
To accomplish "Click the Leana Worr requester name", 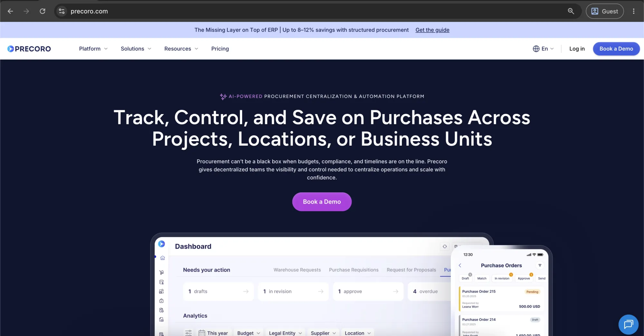I will point(470,307).
